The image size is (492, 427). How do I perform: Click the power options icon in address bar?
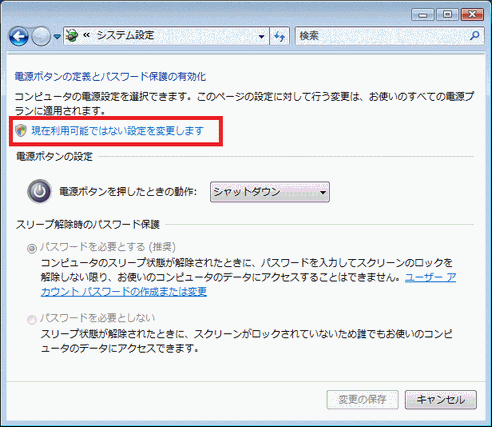pos(72,35)
